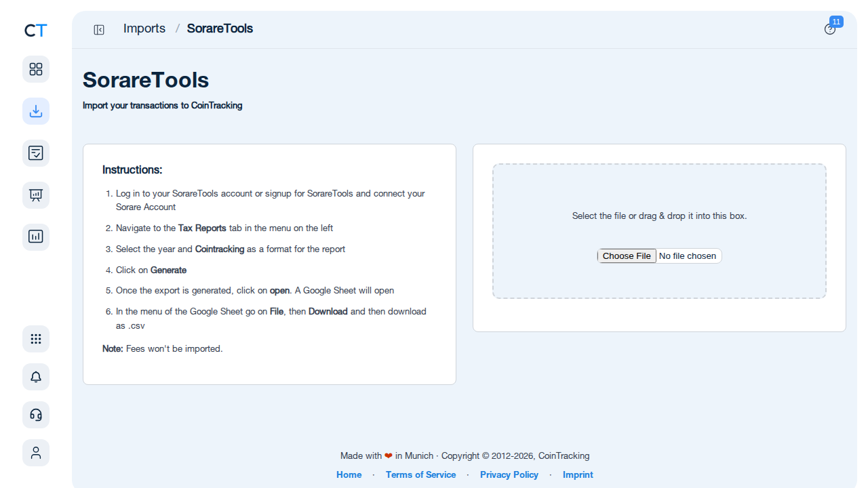Open the presentation board icon in sidebar
The width and height of the screenshot is (868, 488).
pyautogui.click(x=36, y=195)
